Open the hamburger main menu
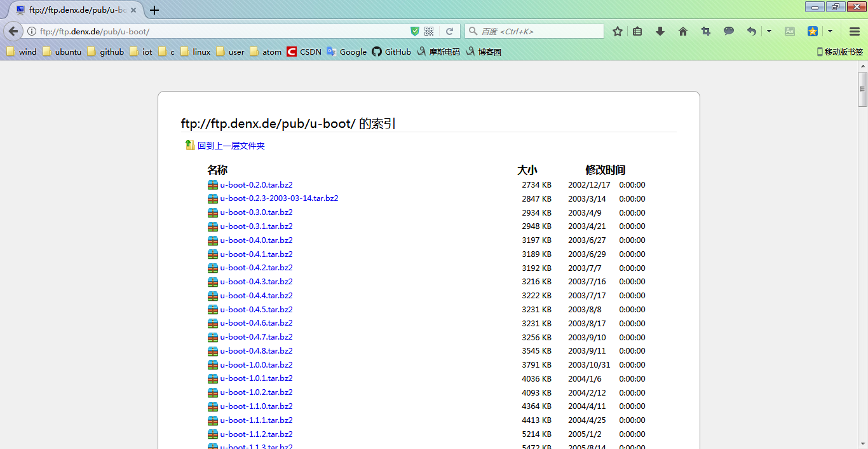The image size is (868, 449). click(855, 31)
